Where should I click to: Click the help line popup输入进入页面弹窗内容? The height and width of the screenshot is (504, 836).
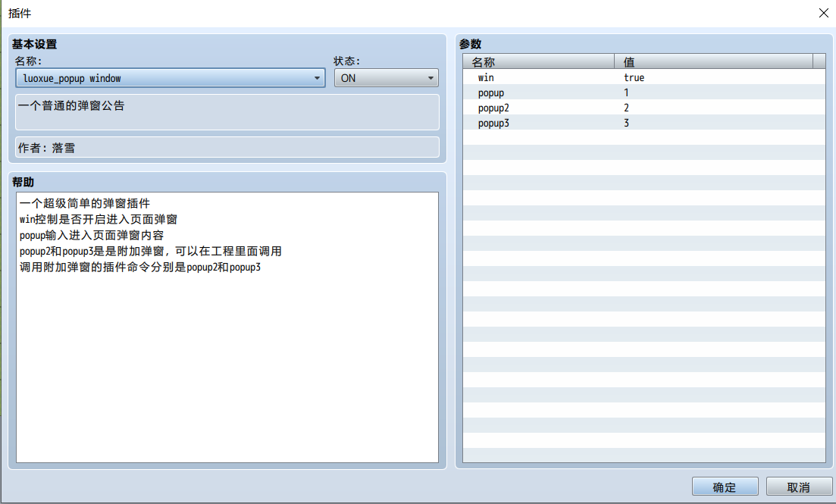tap(92, 235)
